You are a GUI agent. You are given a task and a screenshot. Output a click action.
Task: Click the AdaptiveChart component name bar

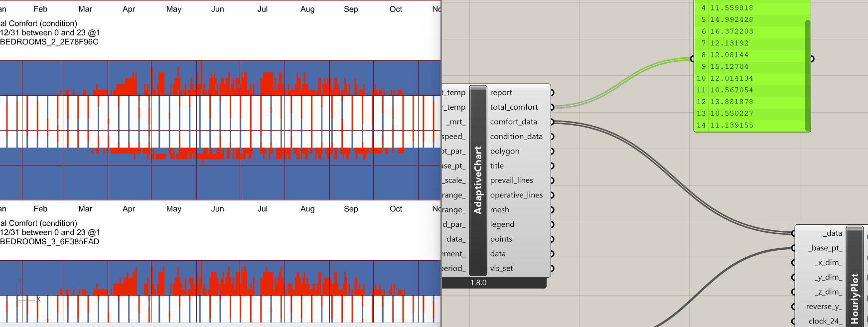tap(478, 180)
